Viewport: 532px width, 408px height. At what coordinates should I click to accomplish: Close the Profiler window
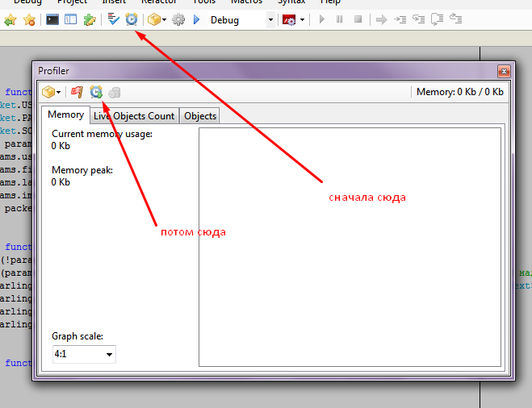point(504,71)
